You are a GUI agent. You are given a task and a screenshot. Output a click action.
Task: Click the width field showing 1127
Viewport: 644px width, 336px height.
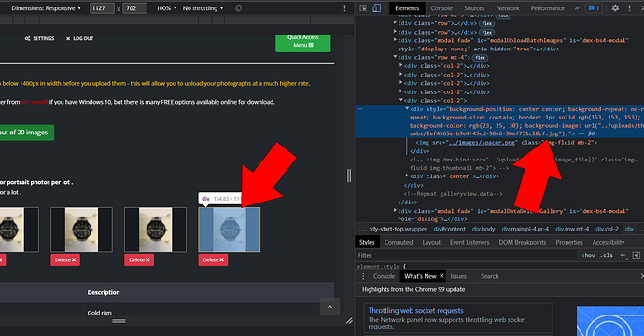tap(102, 8)
